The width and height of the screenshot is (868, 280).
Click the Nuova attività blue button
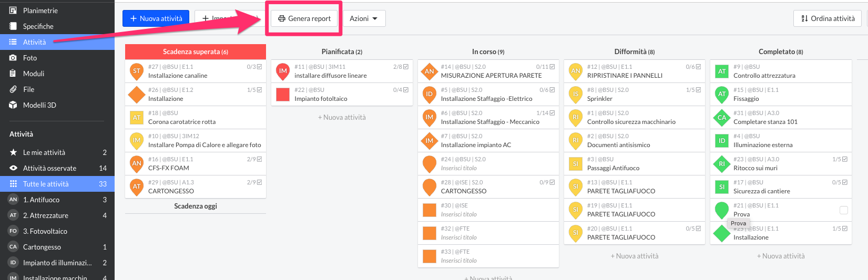(x=156, y=18)
